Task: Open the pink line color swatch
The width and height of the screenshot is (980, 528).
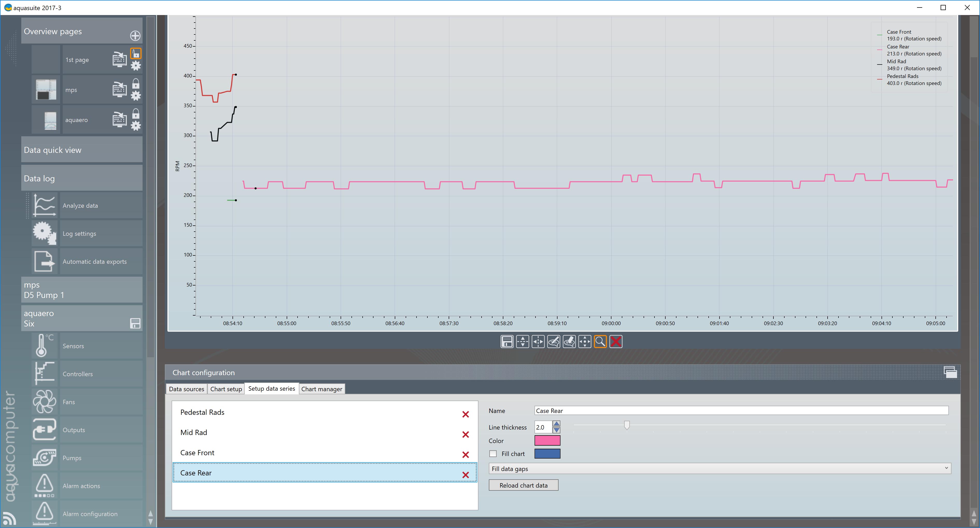Action: [547, 440]
